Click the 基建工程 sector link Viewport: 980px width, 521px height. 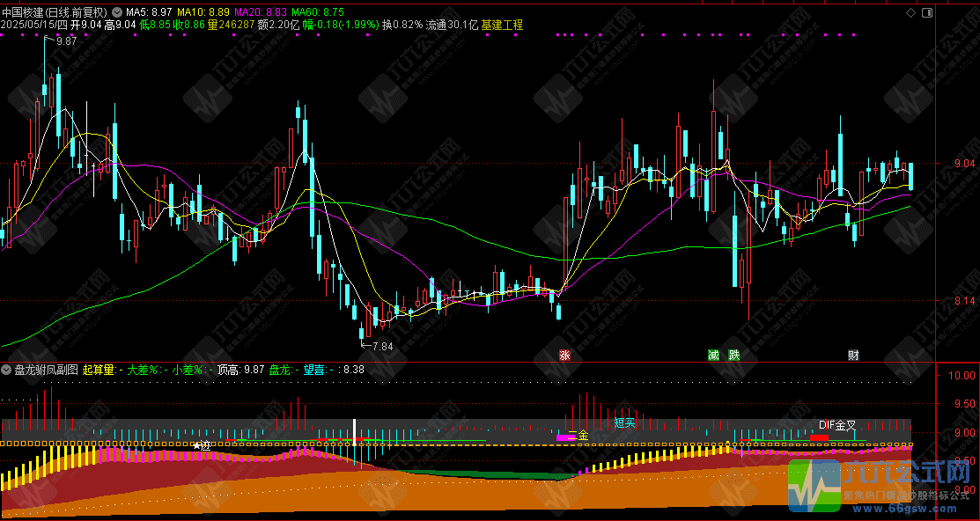click(502, 26)
